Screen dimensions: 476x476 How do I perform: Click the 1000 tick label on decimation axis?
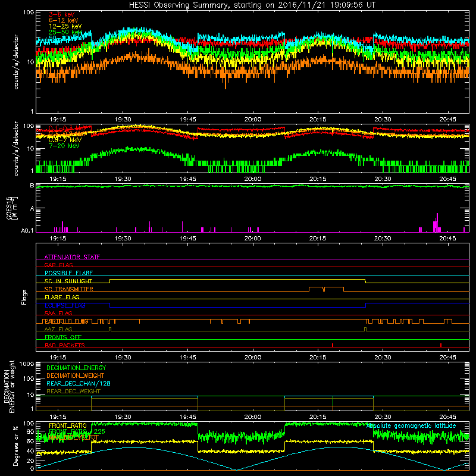point(27,364)
